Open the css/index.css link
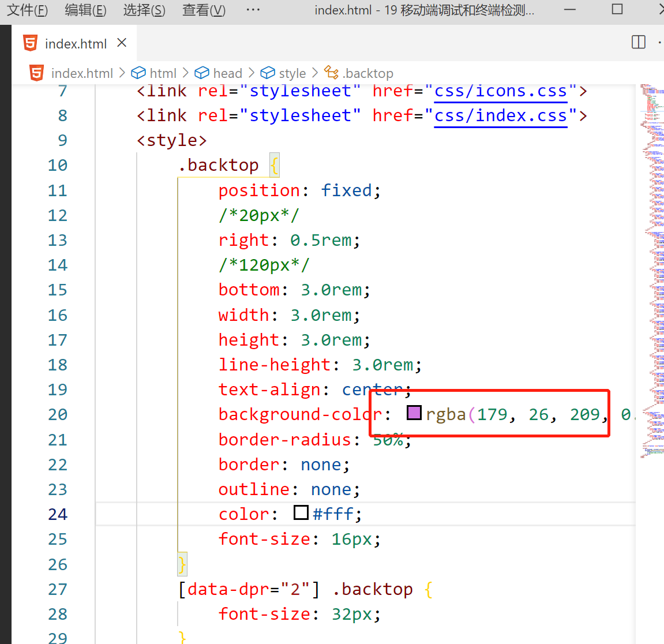The width and height of the screenshot is (664, 644). pos(501,115)
